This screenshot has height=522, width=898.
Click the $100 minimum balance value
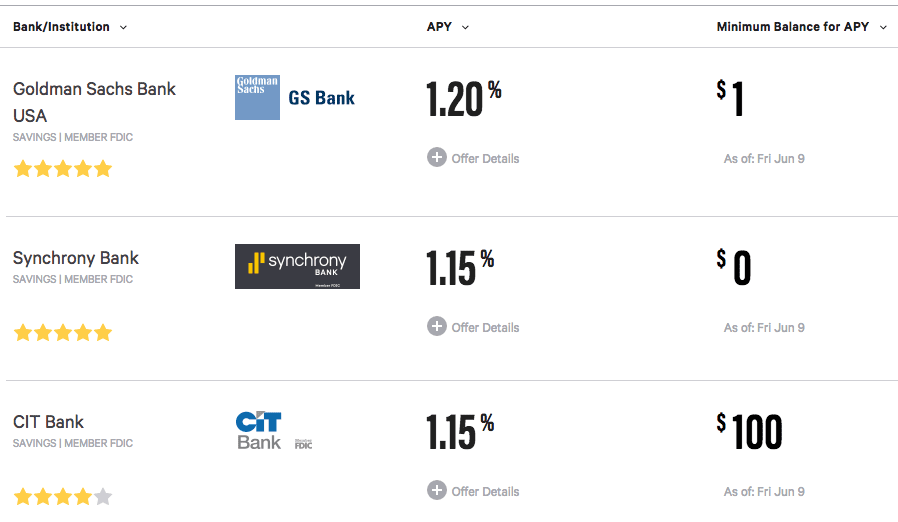(x=749, y=431)
